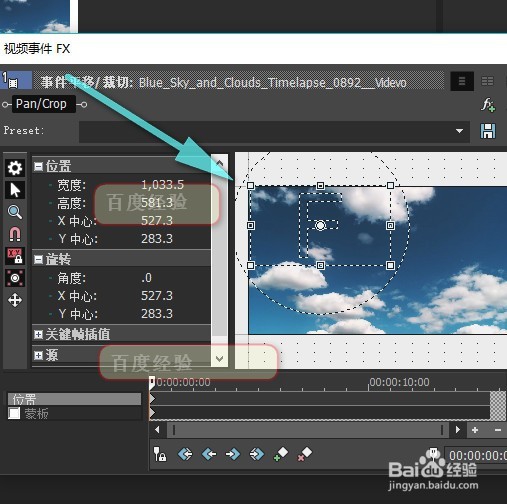Screen dimensions: 507x504
Task: Click the 00:00:10:00 ruler mark
Action: tap(399, 382)
